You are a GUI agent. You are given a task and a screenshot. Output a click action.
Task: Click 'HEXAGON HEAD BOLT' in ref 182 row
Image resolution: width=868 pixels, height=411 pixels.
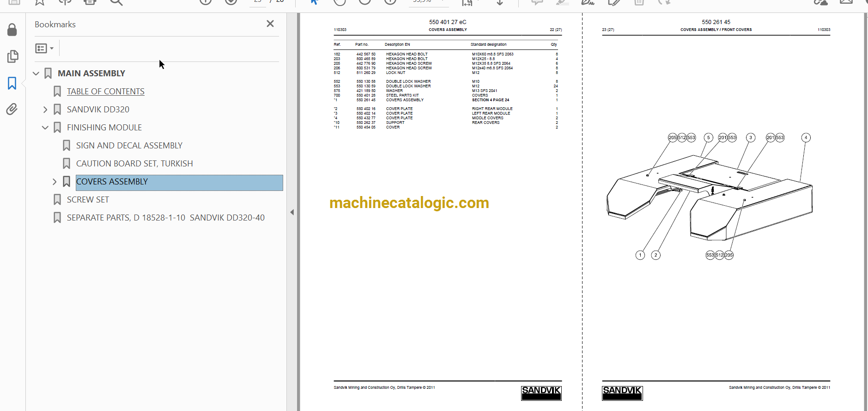coord(407,55)
